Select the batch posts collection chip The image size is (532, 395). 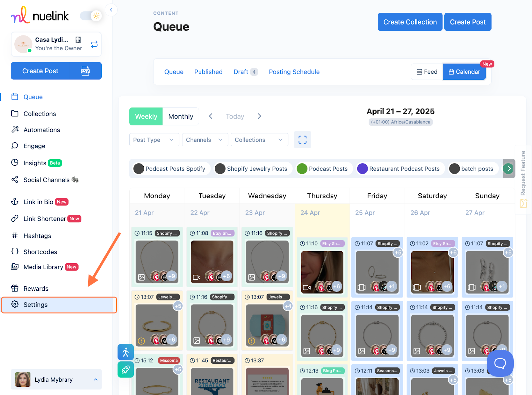pos(473,169)
